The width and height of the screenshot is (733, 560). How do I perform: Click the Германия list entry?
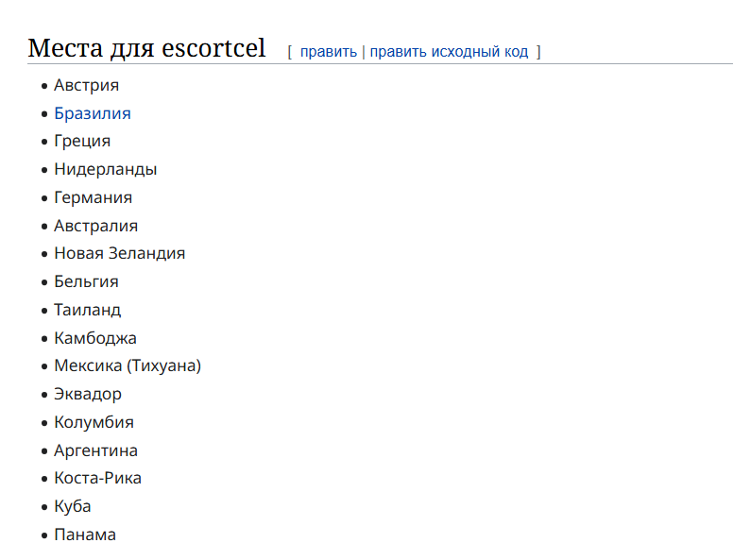pos(93,197)
